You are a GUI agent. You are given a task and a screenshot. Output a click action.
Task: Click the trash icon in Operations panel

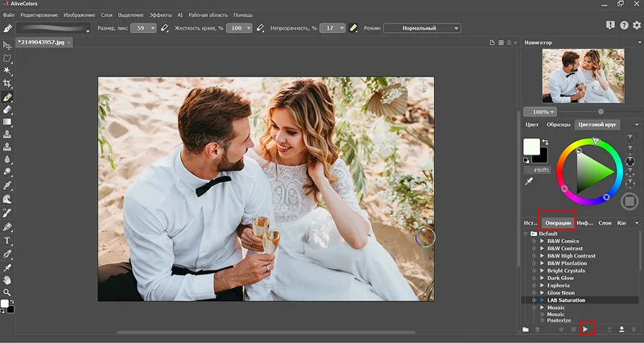(x=634, y=329)
